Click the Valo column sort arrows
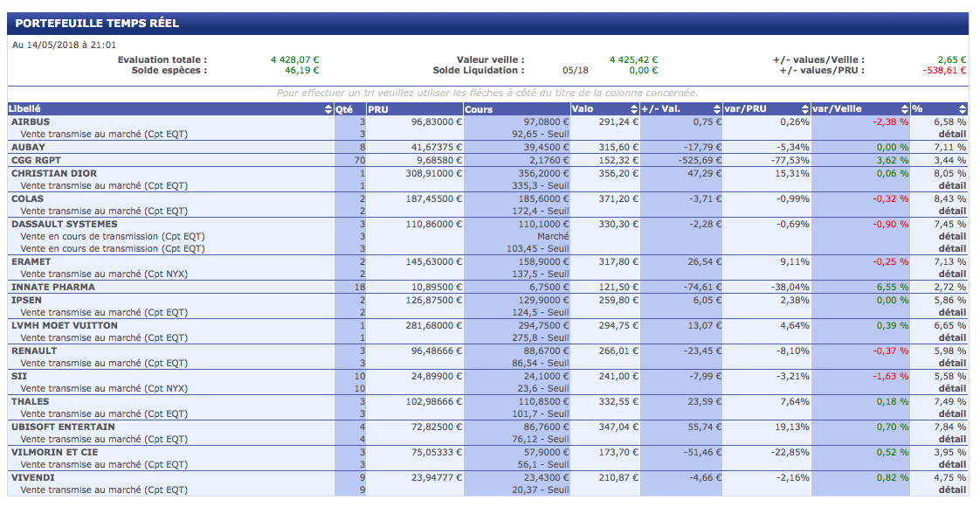This screenshot has height=507, width=980. point(633,109)
